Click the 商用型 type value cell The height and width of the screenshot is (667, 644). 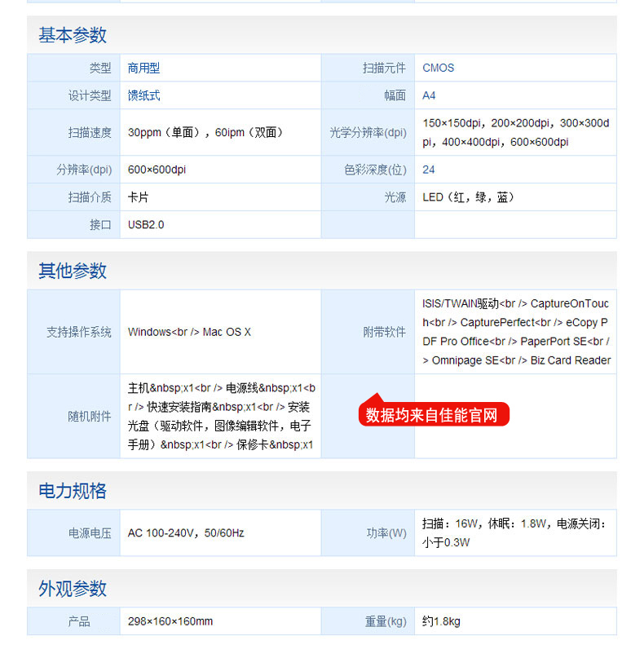click(x=143, y=68)
